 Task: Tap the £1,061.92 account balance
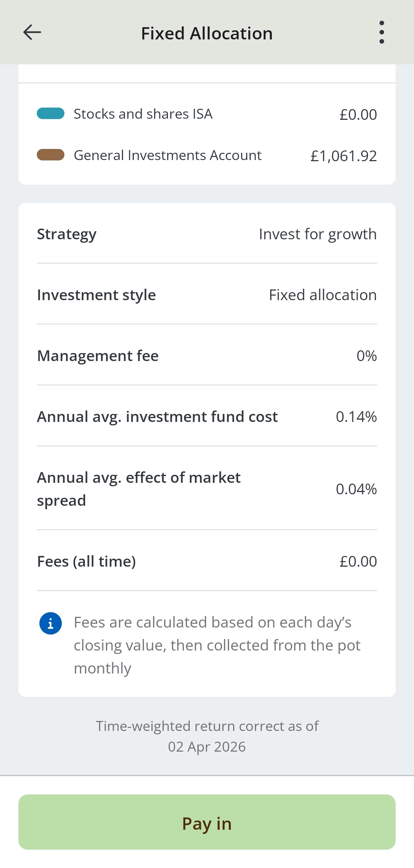click(343, 156)
